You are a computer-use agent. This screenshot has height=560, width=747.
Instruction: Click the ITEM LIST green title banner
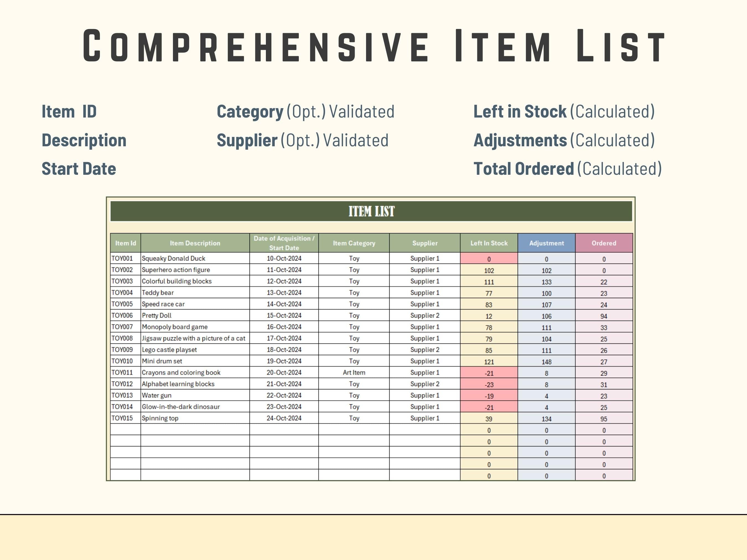[371, 211]
